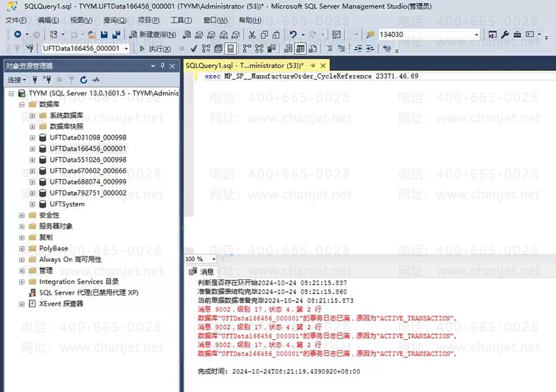Image resolution: width=556 pixels, height=392 pixels.
Task: Collapse the TYYM server node
Action: tap(11, 93)
